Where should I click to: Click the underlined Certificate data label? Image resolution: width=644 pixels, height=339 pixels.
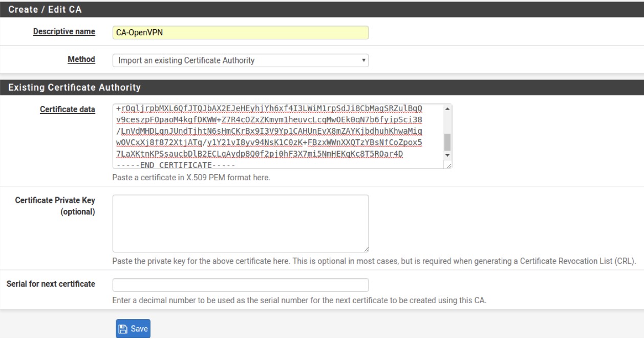pyautogui.click(x=67, y=110)
